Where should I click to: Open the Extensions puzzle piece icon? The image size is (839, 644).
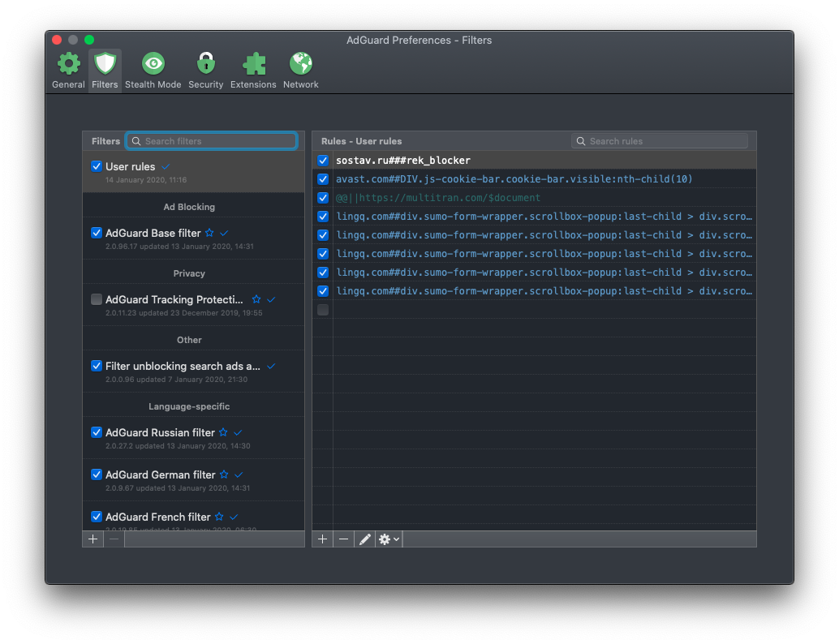pos(254,63)
